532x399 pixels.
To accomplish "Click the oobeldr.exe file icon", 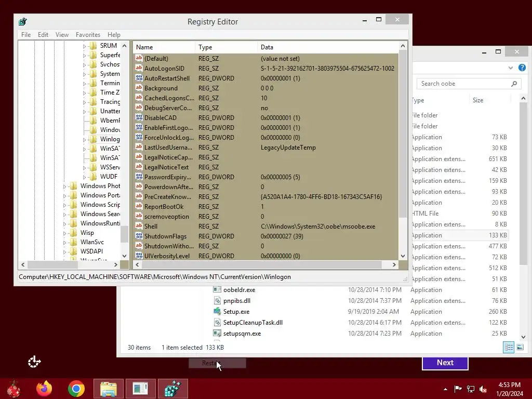I will 217,289.
